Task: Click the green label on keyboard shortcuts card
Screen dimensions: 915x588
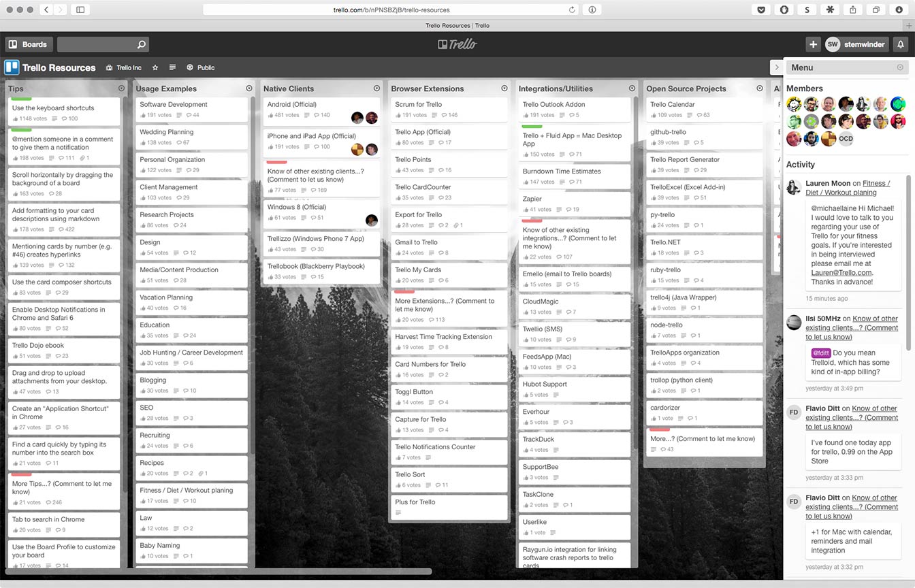Action: coord(22,99)
